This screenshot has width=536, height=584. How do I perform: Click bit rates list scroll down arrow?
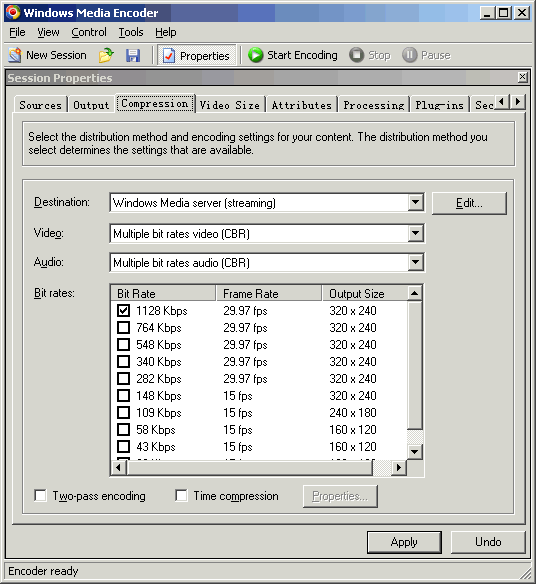[415, 452]
